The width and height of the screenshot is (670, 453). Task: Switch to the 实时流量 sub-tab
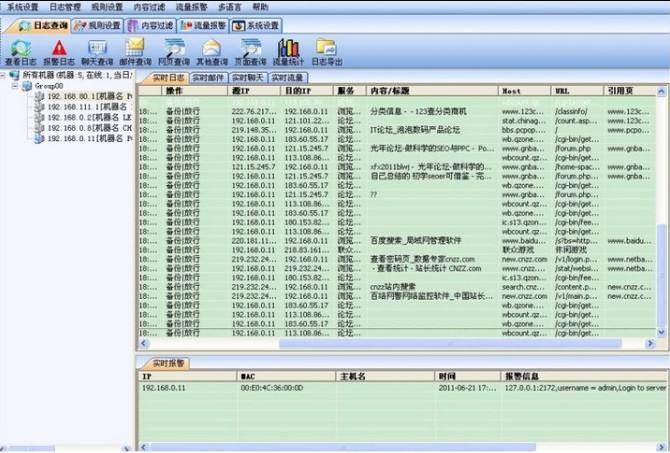(x=288, y=78)
